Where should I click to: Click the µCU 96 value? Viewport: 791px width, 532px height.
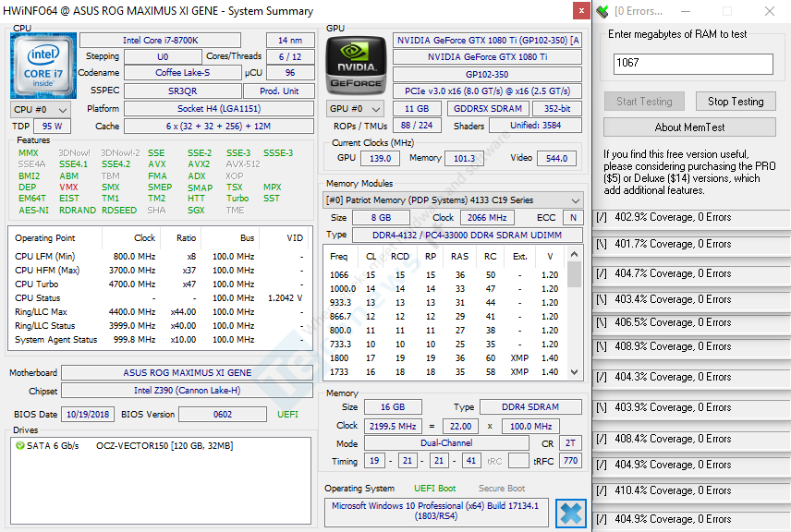pos(290,73)
